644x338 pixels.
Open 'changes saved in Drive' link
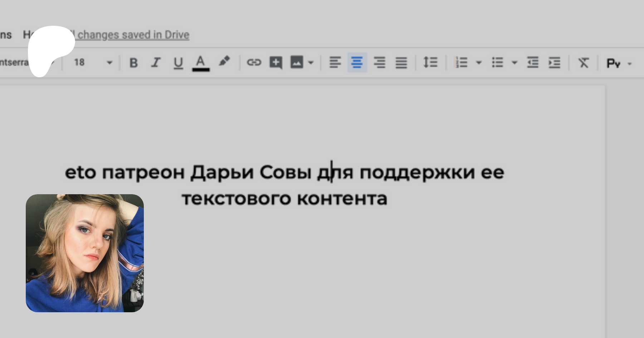tap(133, 35)
